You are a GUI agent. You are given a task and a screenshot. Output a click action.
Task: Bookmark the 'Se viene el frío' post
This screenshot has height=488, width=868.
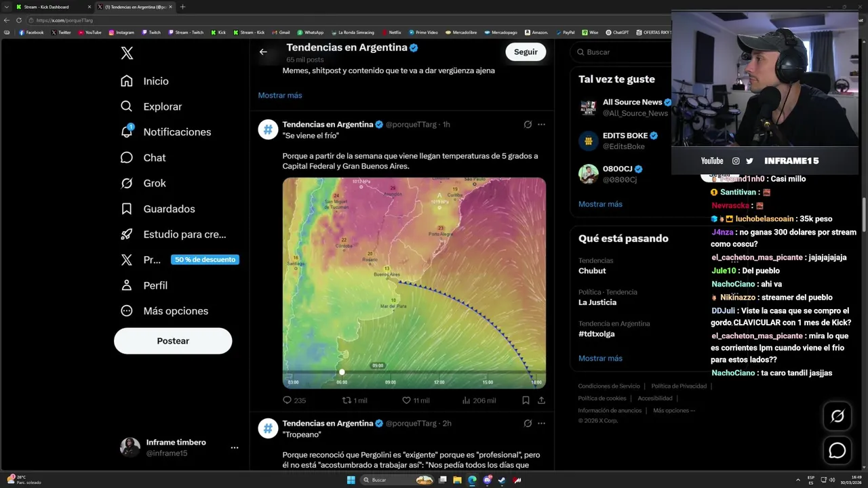coord(526,401)
